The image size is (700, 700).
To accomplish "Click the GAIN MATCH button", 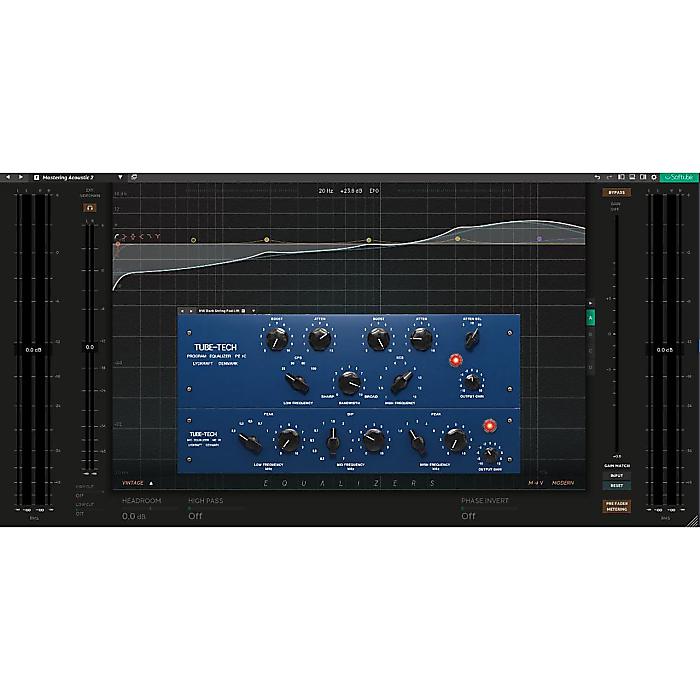I will click(x=617, y=466).
